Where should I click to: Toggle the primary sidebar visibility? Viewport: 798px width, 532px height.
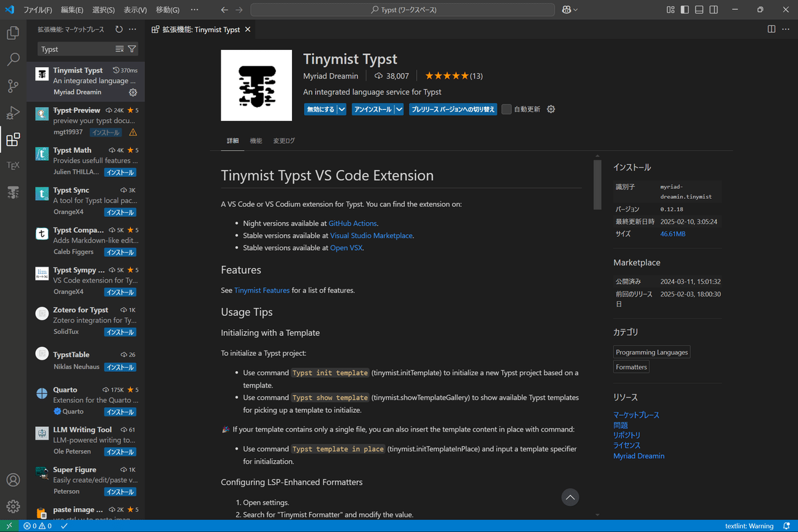684,9
